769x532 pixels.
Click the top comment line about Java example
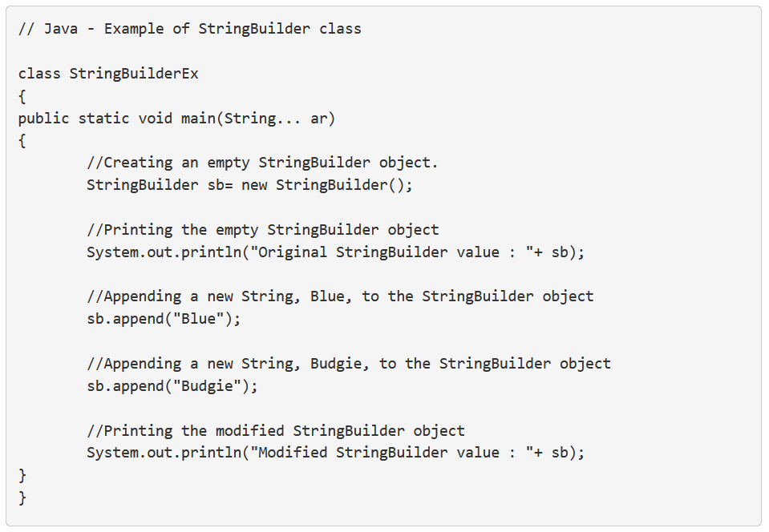click(x=189, y=29)
